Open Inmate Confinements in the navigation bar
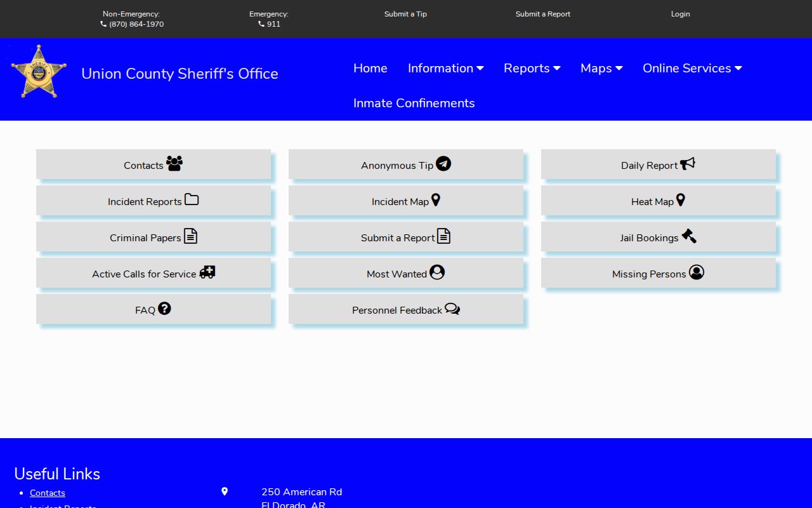Image resolution: width=812 pixels, height=508 pixels. click(x=414, y=103)
